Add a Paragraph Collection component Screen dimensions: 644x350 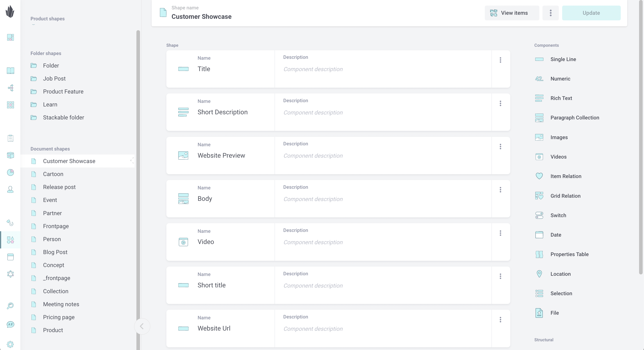point(567,118)
